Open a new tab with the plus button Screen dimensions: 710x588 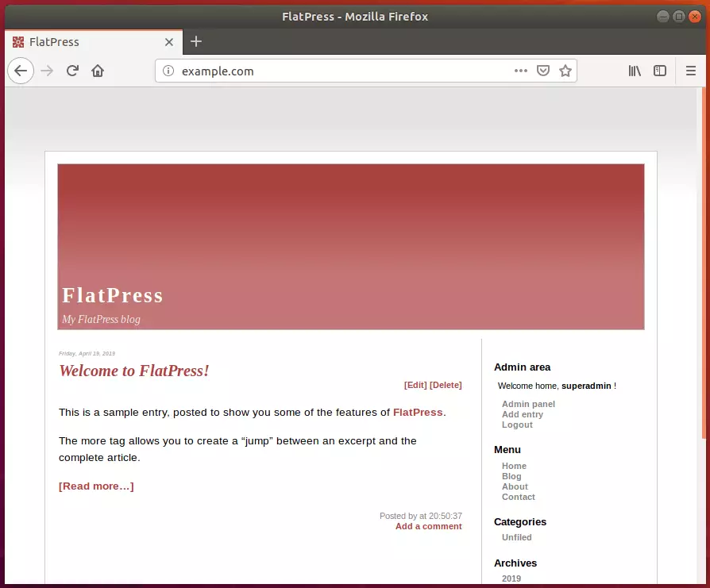[x=196, y=41]
